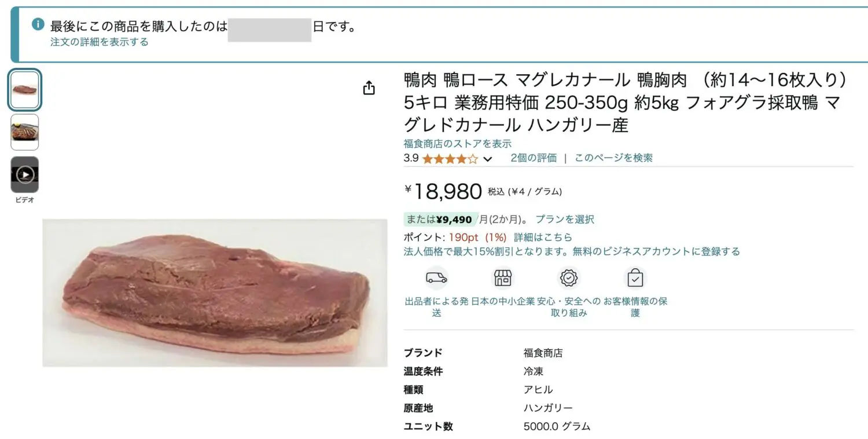Play the product video thumbnail
The height and width of the screenshot is (439, 868).
tap(25, 174)
